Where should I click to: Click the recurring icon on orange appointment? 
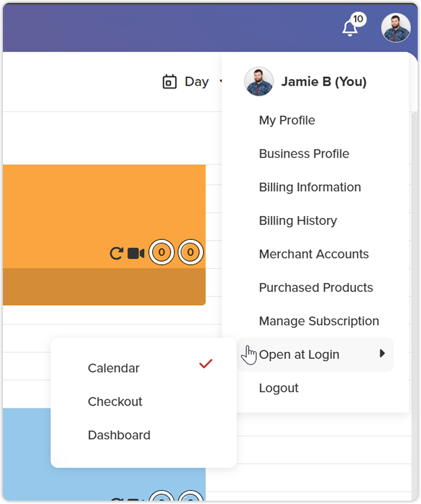(117, 253)
